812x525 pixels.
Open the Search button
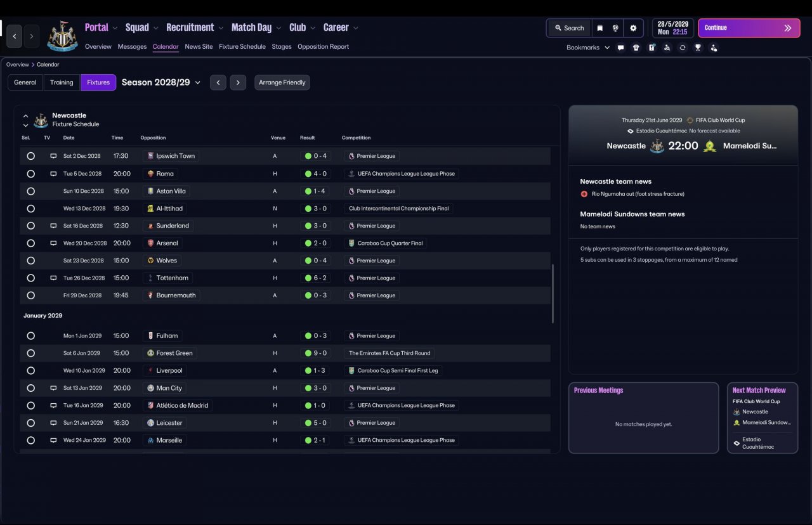[x=569, y=28]
